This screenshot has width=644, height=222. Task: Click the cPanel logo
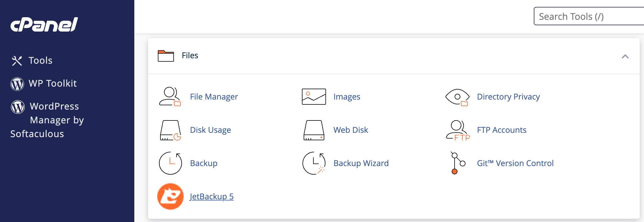click(x=44, y=25)
